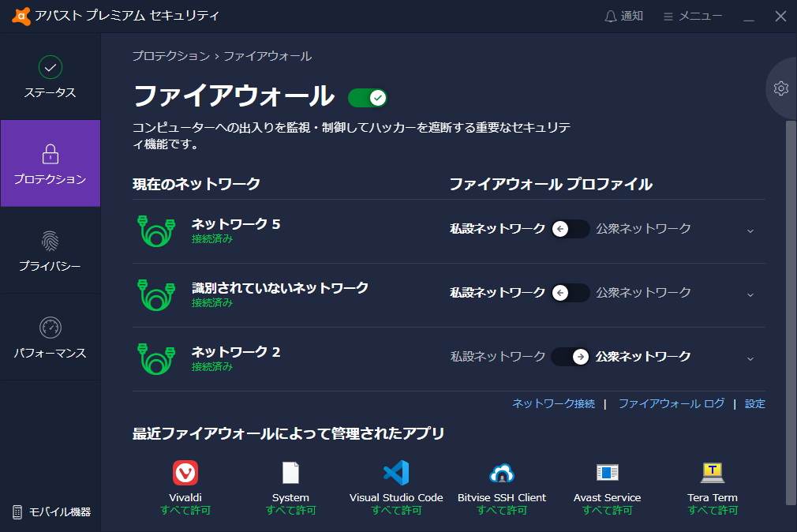
Task: Open the ネットワーク接続 link
Action: pos(553,404)
